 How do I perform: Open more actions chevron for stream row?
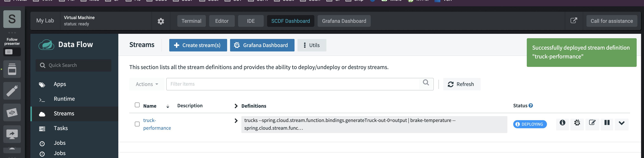coord(621,123)
